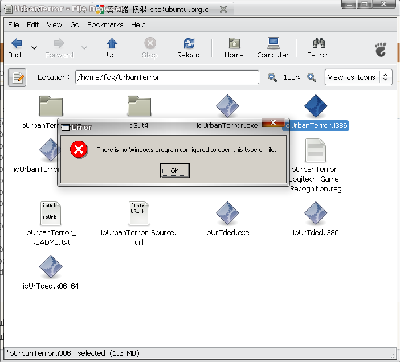Select the ioUrTded.x86_64 file icon
400x362 pixels.
[51, 267]
